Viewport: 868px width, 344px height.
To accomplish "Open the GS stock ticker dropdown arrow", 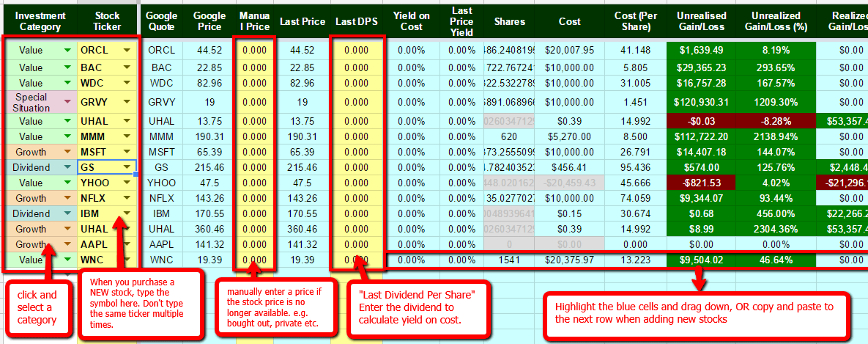I will [x=127, y=166].
